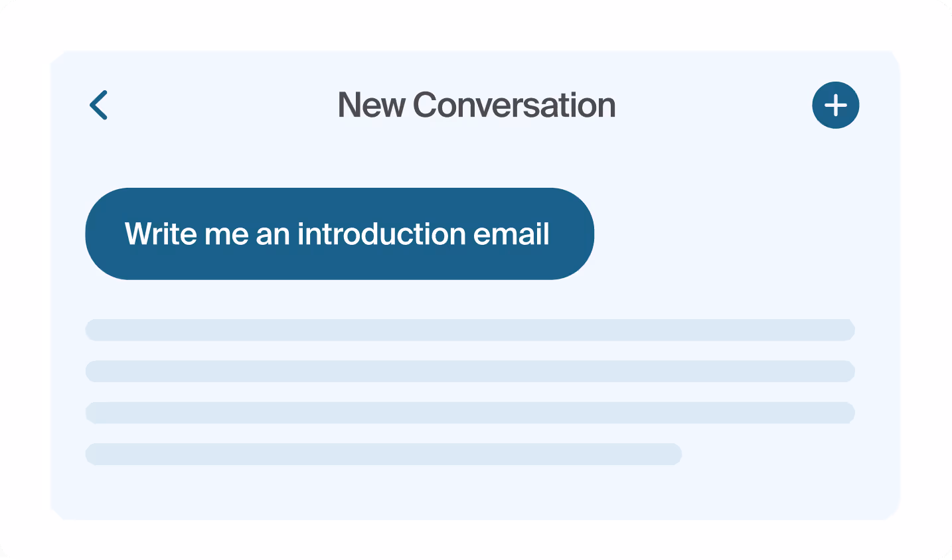952x560 pixels.
Task: Click the empty chat area below the response lines
Action: (475, 492)
